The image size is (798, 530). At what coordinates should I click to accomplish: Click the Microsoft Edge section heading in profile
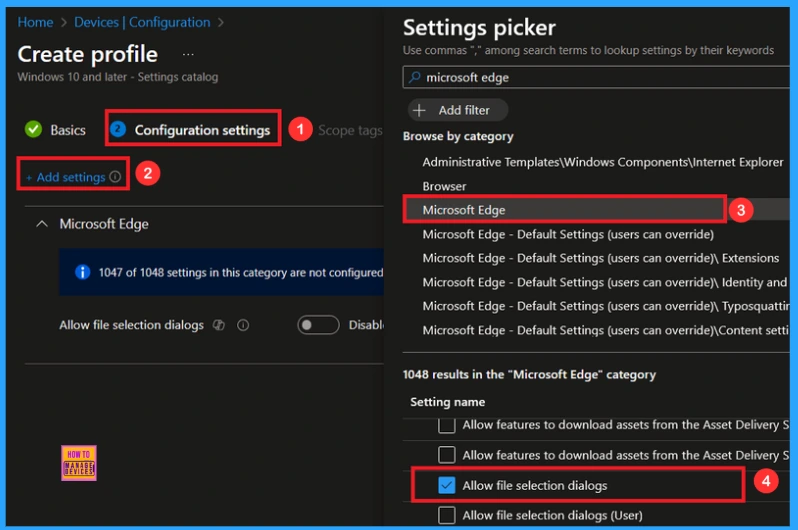pos(104,224)
